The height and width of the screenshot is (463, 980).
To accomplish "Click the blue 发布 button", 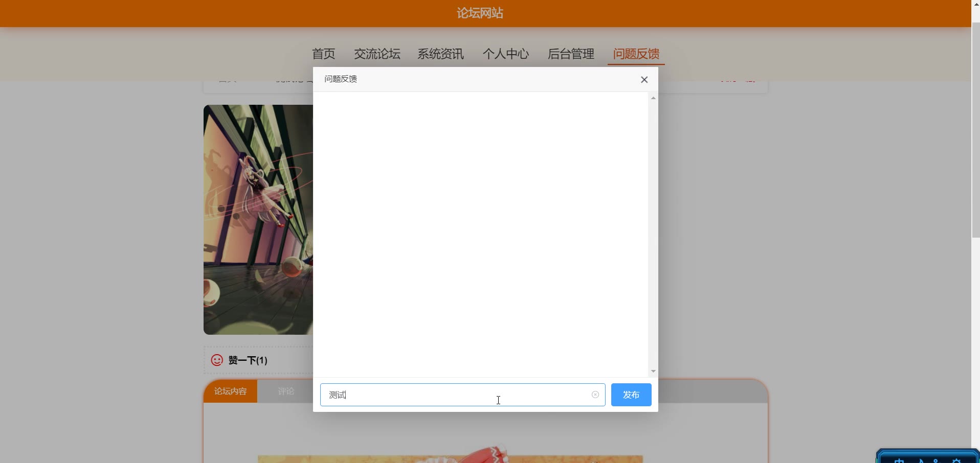I will pos(631,395).
